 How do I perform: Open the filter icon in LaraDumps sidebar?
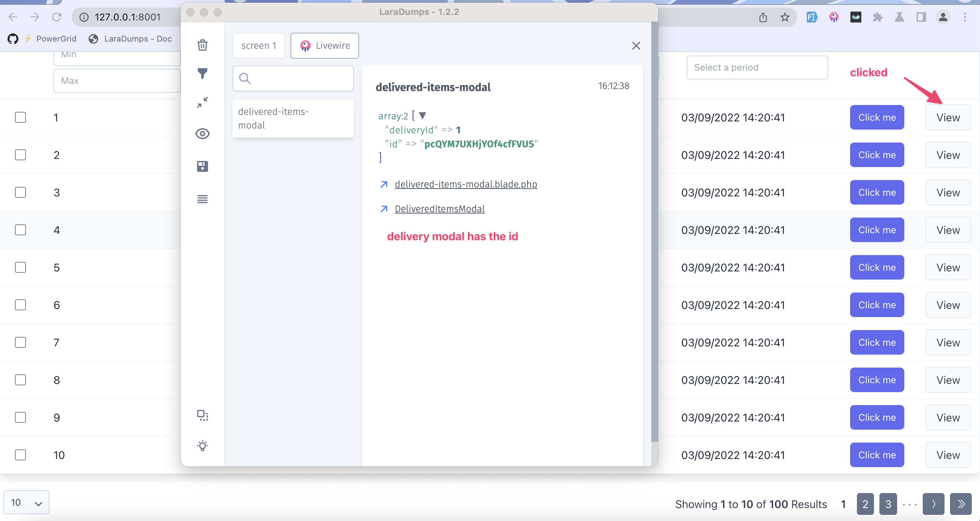[203, 73]
